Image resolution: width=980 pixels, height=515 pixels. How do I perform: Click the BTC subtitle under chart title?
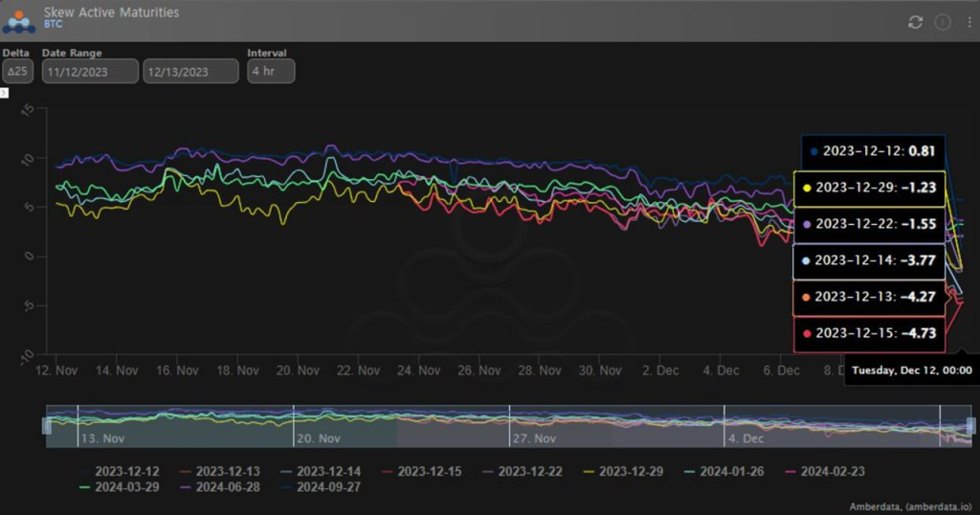(54, 25)
